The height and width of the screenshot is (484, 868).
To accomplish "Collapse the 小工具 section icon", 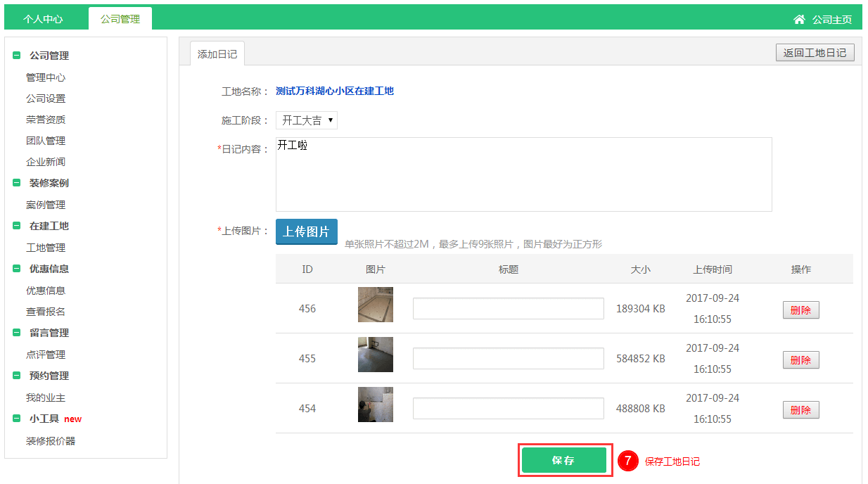I will pyautogui.click(x=17, y=419).
